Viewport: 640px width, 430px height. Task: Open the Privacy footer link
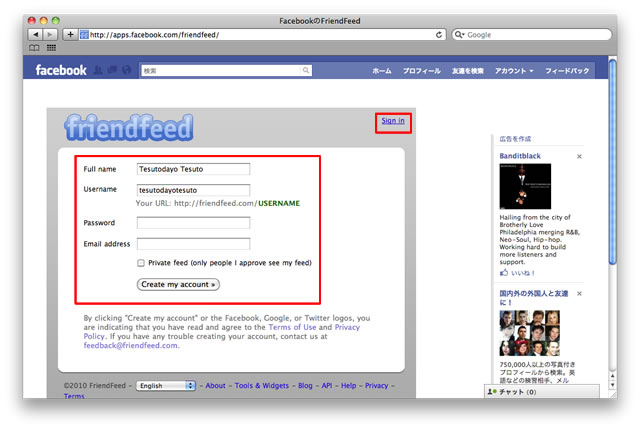pos(376,386)
